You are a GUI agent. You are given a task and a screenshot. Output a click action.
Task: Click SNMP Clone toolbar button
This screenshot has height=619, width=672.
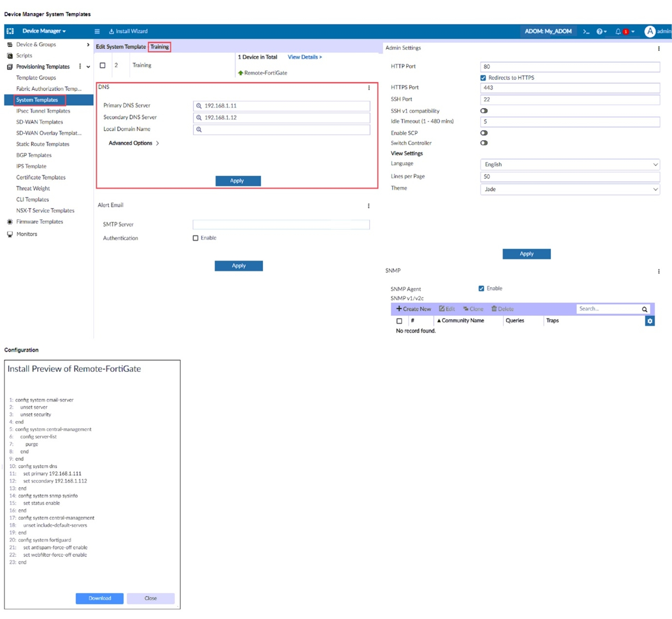tap(473, 309)
